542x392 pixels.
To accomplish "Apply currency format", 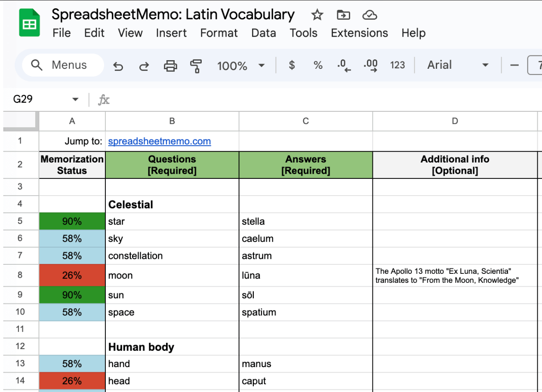I will pos(292,65).
